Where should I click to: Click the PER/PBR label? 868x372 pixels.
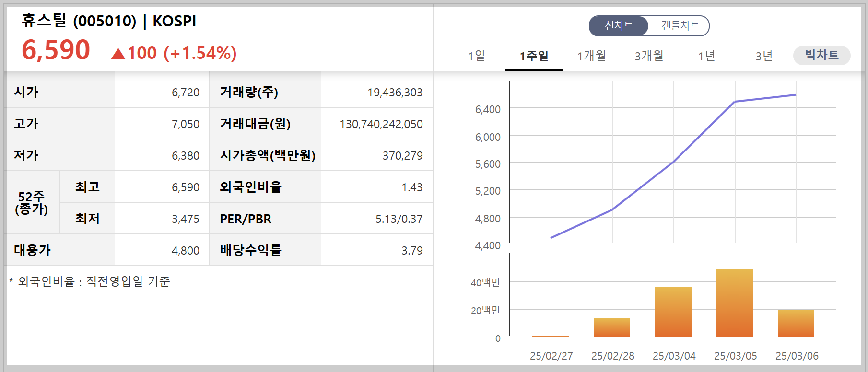246,219
